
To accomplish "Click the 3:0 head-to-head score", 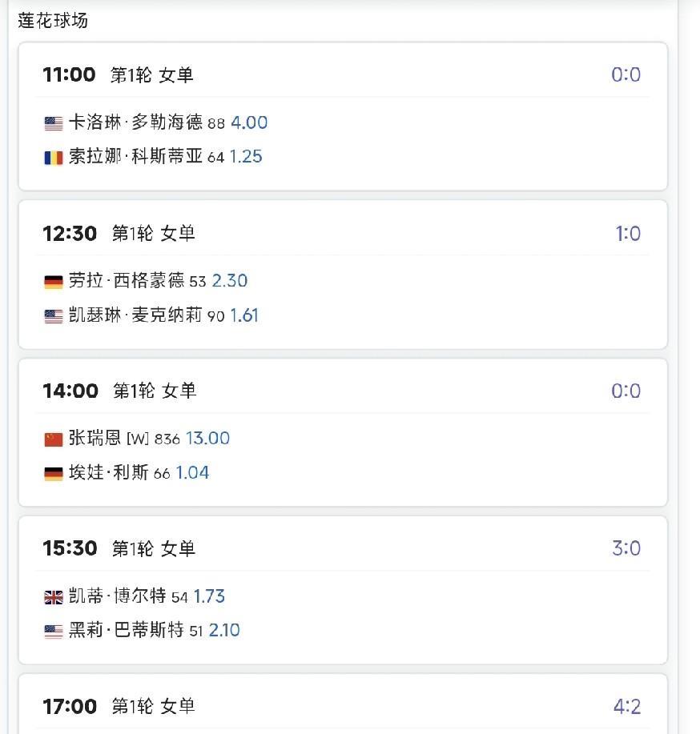I will [x=627, y=549].
